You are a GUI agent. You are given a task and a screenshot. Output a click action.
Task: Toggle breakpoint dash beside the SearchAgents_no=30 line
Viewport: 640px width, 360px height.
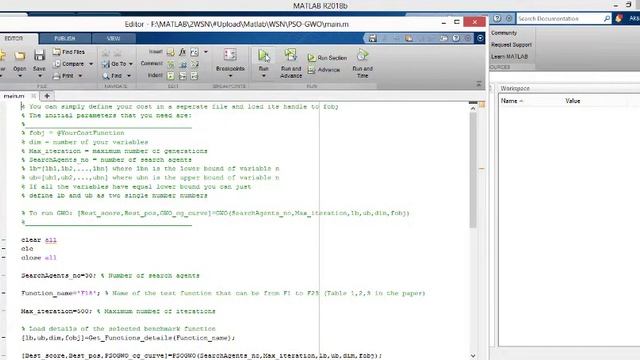[4, 276]
